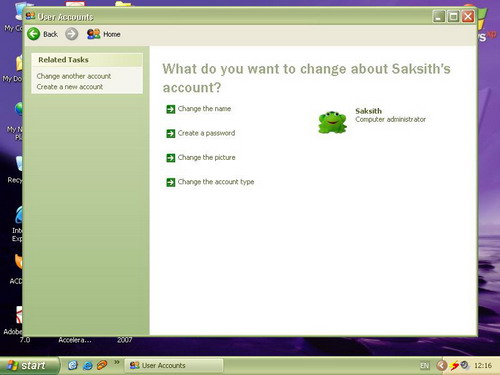Click the arrow icon beside Create a password
Viewport: 500px width, 375px height.
point(171,133)
